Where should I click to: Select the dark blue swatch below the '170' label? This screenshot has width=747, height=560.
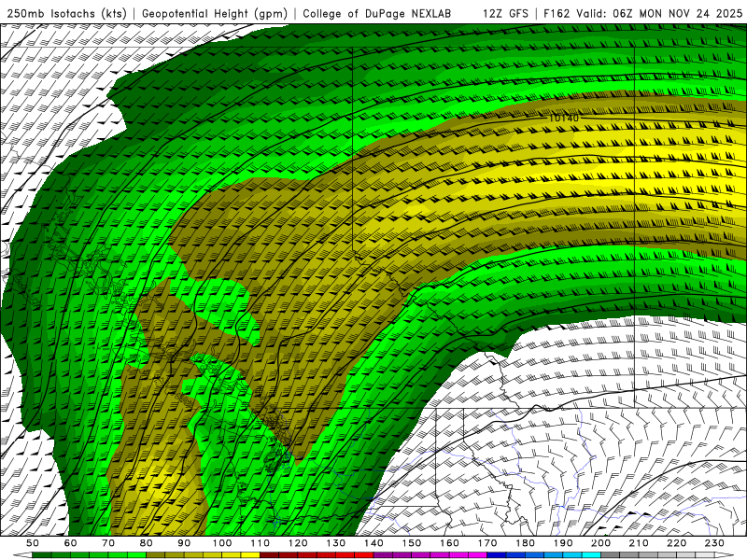tap(497, 555)
